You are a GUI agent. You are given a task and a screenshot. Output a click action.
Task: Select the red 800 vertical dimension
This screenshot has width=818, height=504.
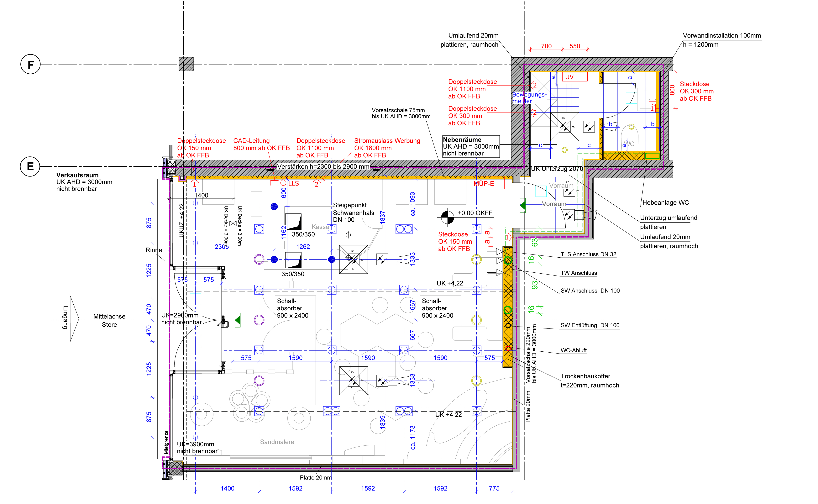[x=672, y=90]
